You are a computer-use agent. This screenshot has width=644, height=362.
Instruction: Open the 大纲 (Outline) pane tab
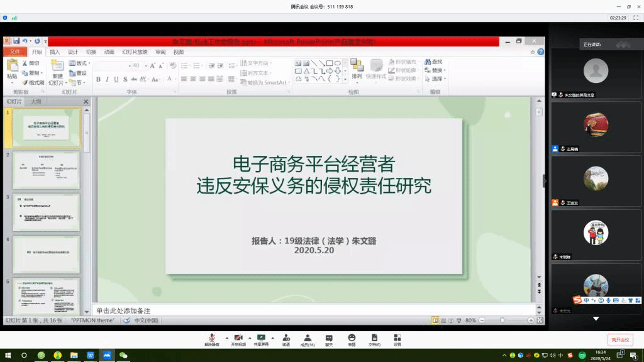pyautogui.click(x=36, y=101)
